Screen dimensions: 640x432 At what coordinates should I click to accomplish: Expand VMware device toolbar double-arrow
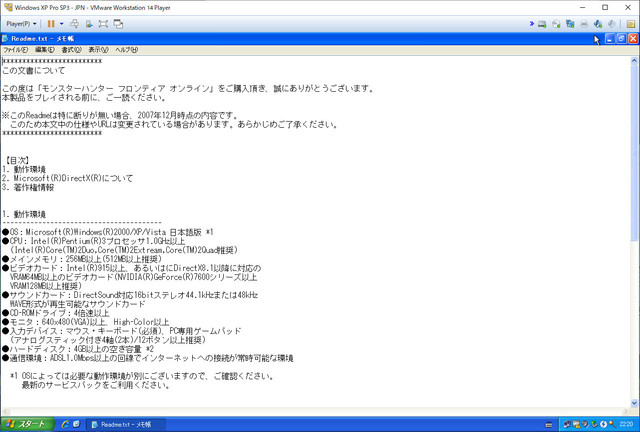[x=531, y=24]
